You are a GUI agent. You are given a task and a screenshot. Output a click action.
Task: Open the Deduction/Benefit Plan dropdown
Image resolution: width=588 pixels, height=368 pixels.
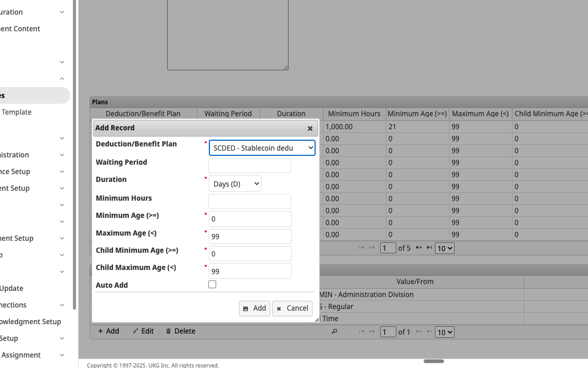point(262,148)
